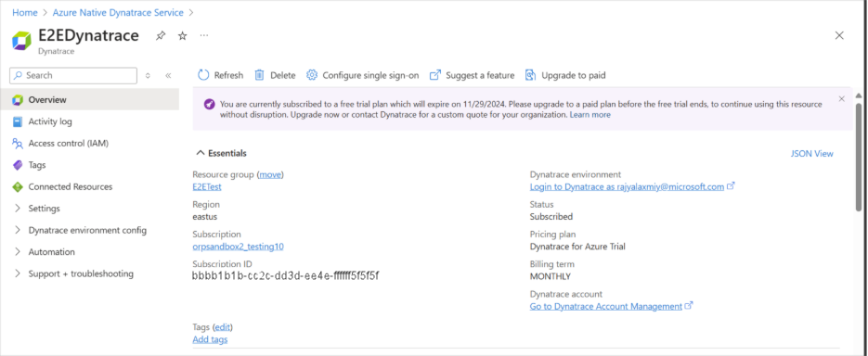Click the Activity log icon
The height and width of the screenshot is (356, 868).
[x=18, y=121]
